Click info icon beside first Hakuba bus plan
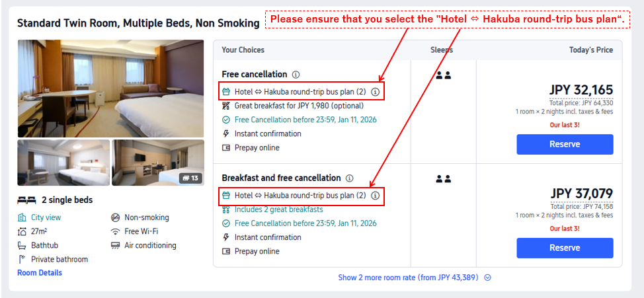 click(375, 92)
